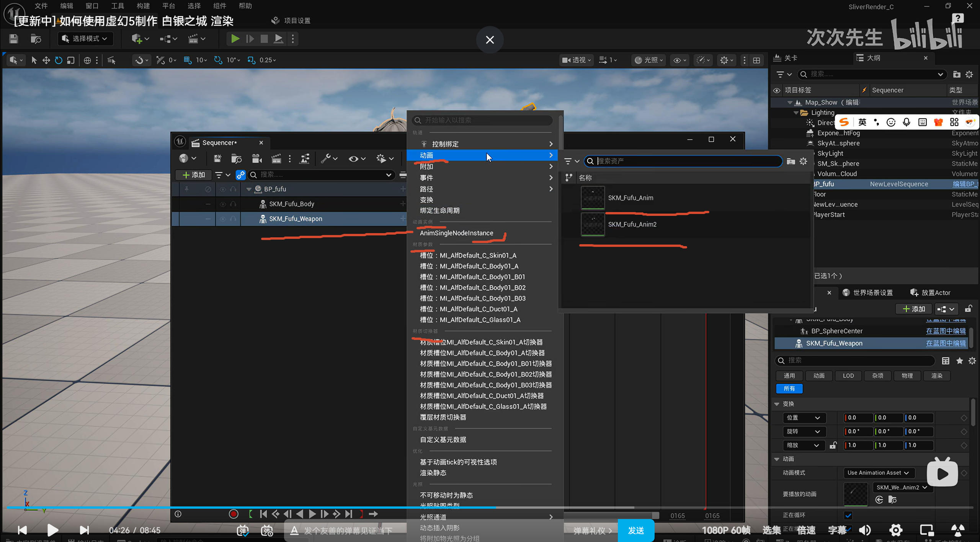Select the scale gizmo tool
The height and width of the screenshot is (542, 980).
click(70, 60)
